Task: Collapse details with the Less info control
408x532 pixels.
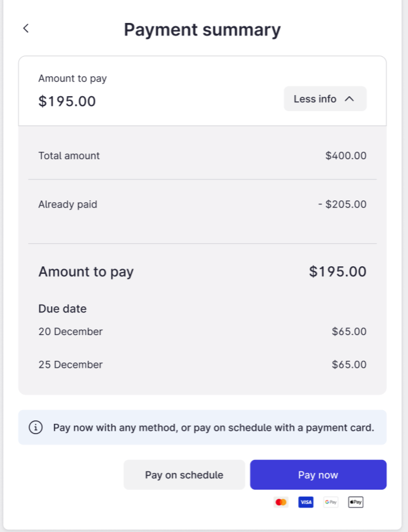Action: tap(325, 98)
